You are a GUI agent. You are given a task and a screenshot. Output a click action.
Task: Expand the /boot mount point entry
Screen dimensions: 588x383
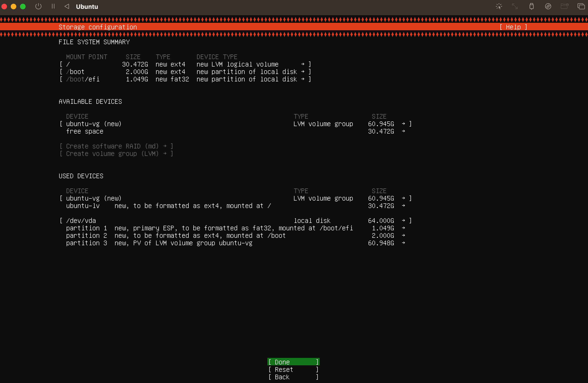point(185,72)
